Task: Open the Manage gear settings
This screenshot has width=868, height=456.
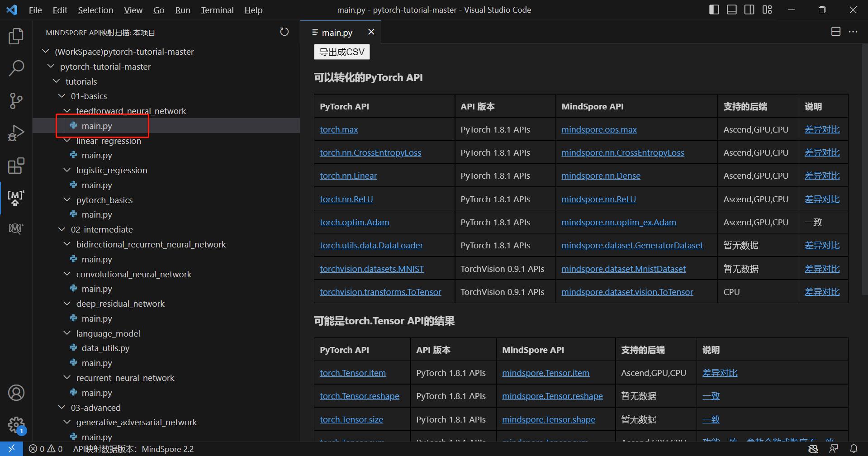Action: (16, 425)
